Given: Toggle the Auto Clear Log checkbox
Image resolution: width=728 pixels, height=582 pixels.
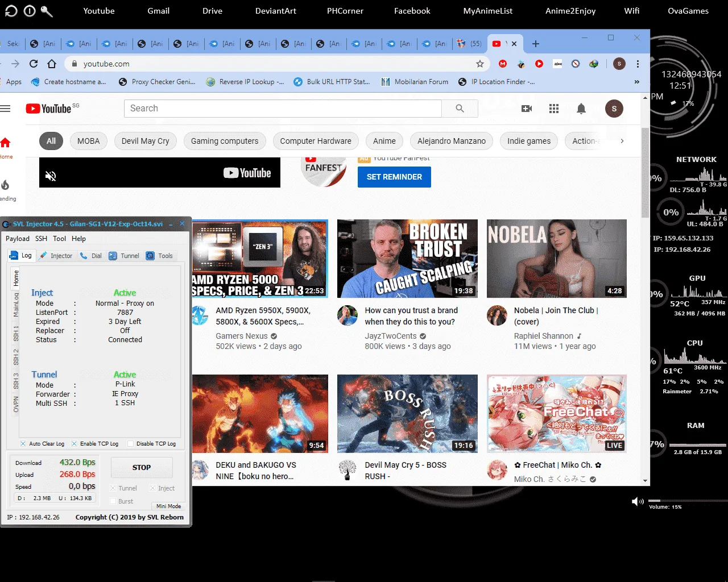Looking at the screenshot, I should pos(23,443).
